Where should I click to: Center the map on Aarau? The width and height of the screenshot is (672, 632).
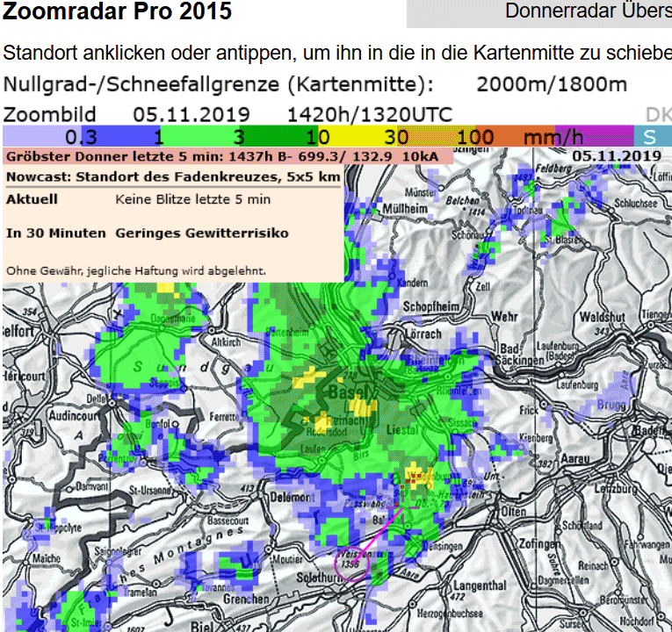575,458
